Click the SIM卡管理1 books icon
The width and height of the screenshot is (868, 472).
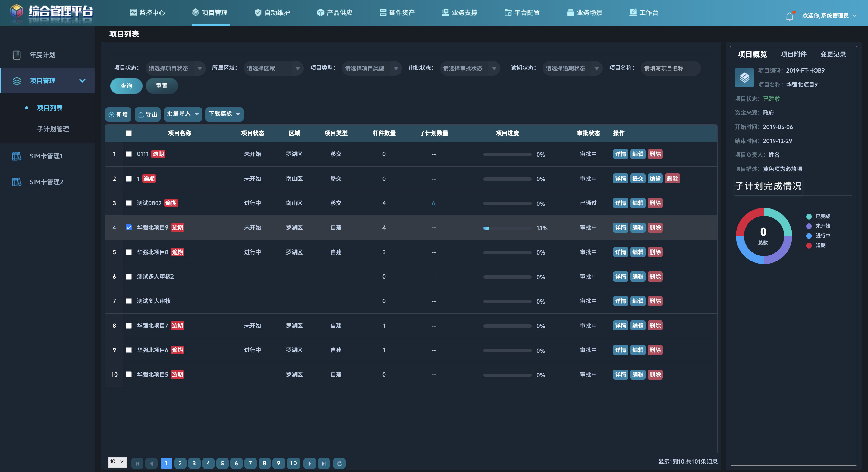pos(17,156)
